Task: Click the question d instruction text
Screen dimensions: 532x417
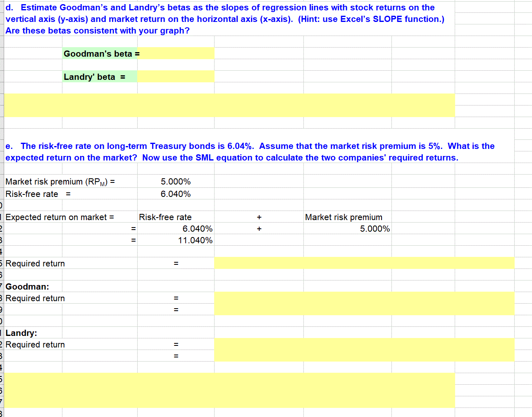Action: click(225, 19)
